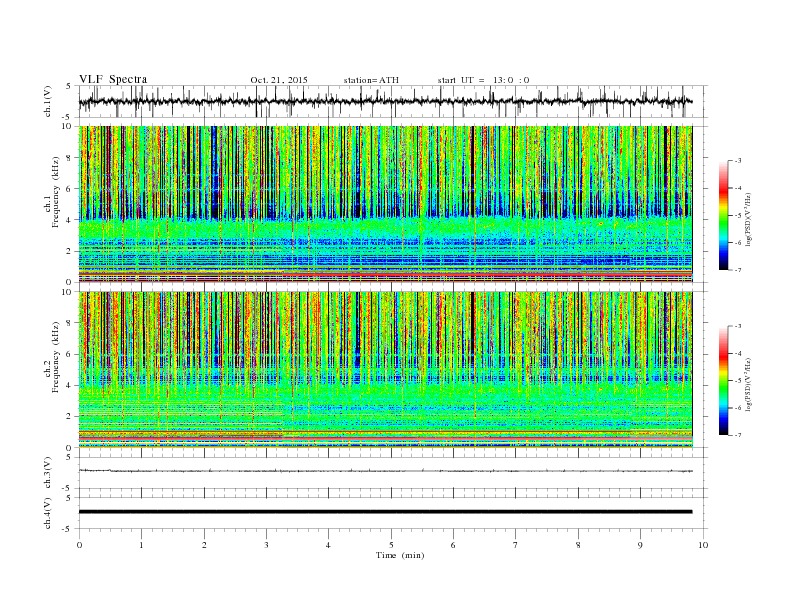This screenshot has height=612, width=792.
Task: Click the "8" kHz tick of ch.1 spectrogram
Action: [x=69, y=158]
